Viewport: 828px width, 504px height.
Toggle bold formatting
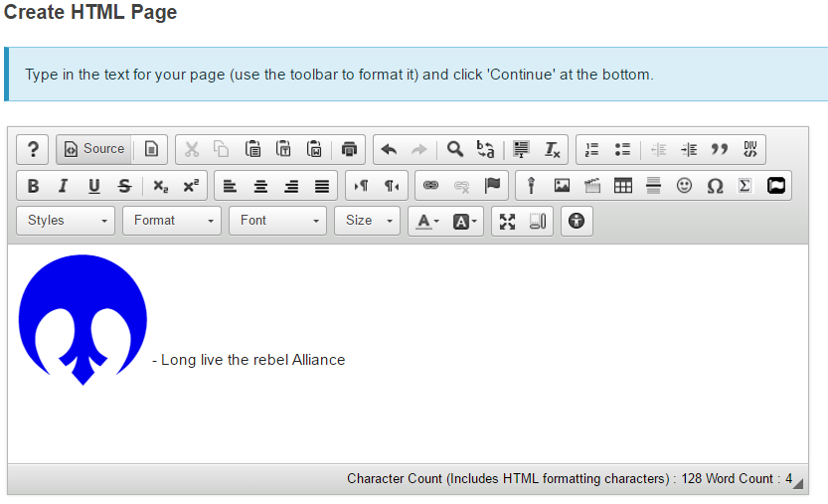(33, 186)
